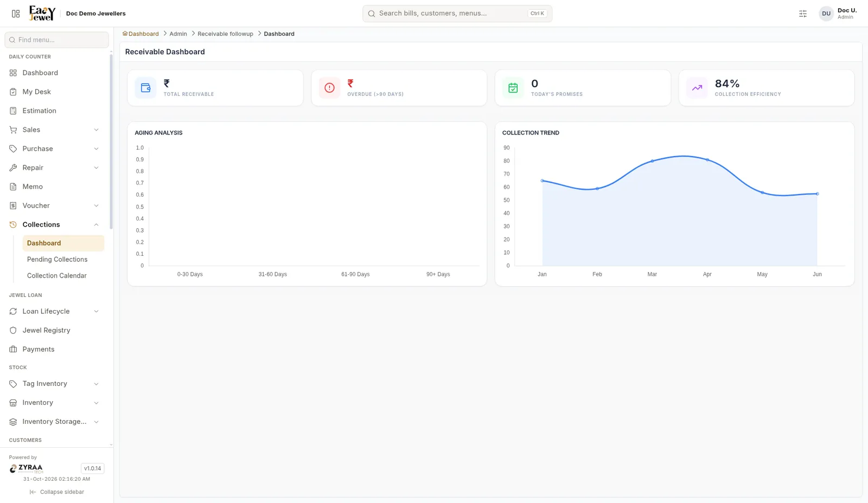Click the Inventory Storage layers icon
This screenshot has width=868, height=503.
click(13, 422)
